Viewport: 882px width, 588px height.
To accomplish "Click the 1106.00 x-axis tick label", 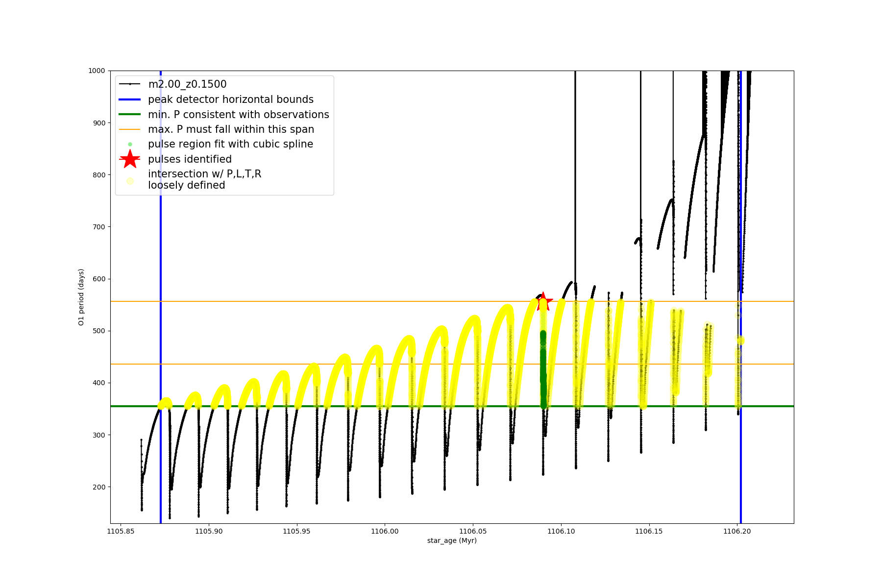I will (x=385, y=531).
